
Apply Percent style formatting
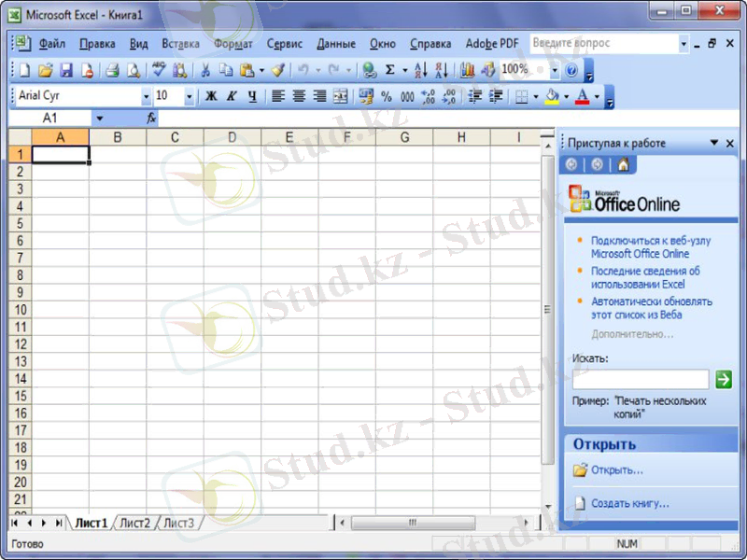coord(388,95)
